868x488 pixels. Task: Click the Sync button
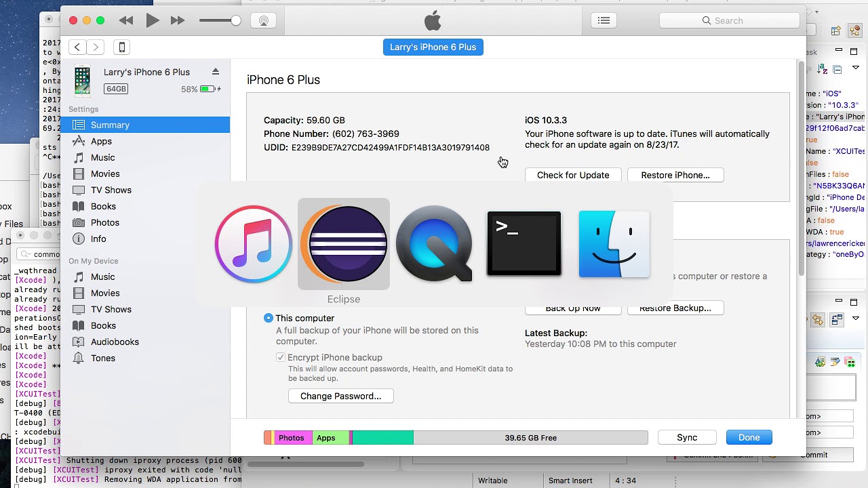point(687,437)
